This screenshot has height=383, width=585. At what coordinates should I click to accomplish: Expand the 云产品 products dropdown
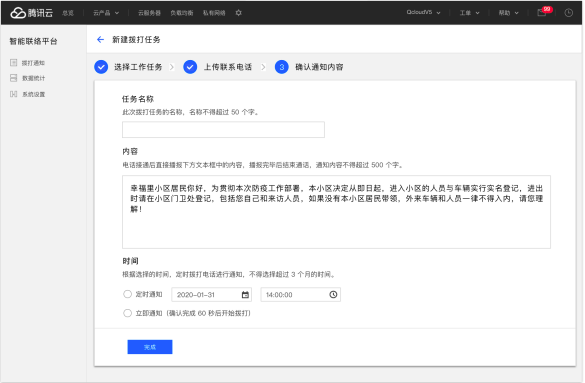coord(106,13)
